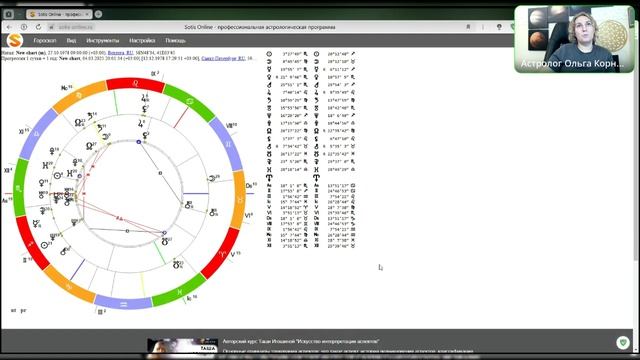Viewport: 640px width, 360px height.
Task: Click the outer Sun glyph in the Sagittarius sector
Action: pos(45,245)
